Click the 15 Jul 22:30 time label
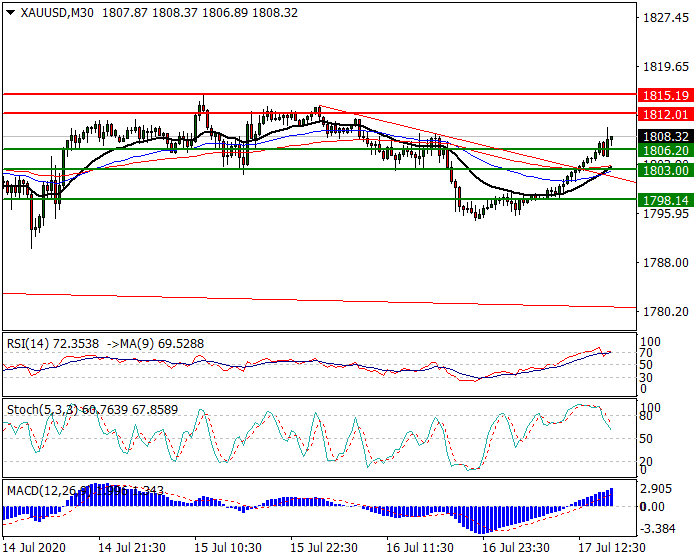The width and height of the screenshot is (700, 560). coord(324,547)
